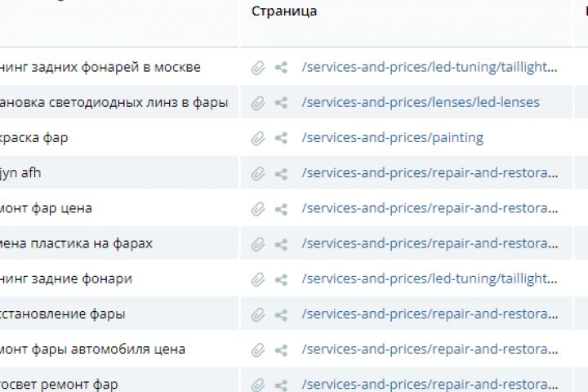Click the share icon in the 'монт фар цена' row
The image size is (588, 392).
[281, 208]
